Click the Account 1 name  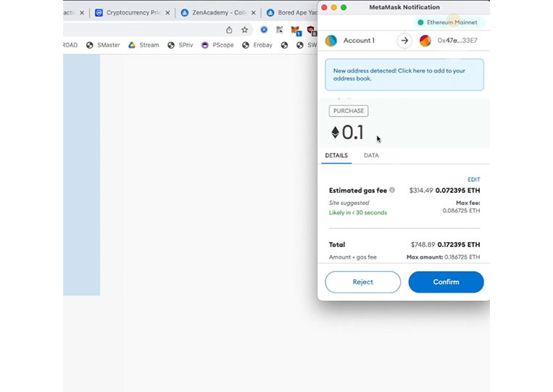point(359,41)
